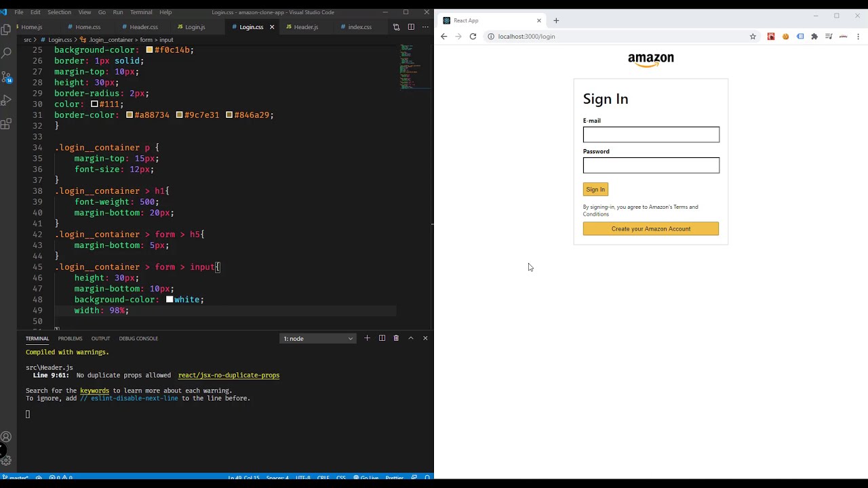Switch to the Problems panel tab
This screenshot has width=868, height=488.
click(x=70, y=338)
